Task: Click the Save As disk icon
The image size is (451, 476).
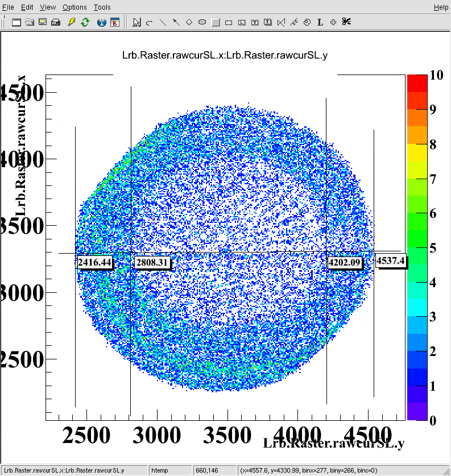Action: click(43, 22)
